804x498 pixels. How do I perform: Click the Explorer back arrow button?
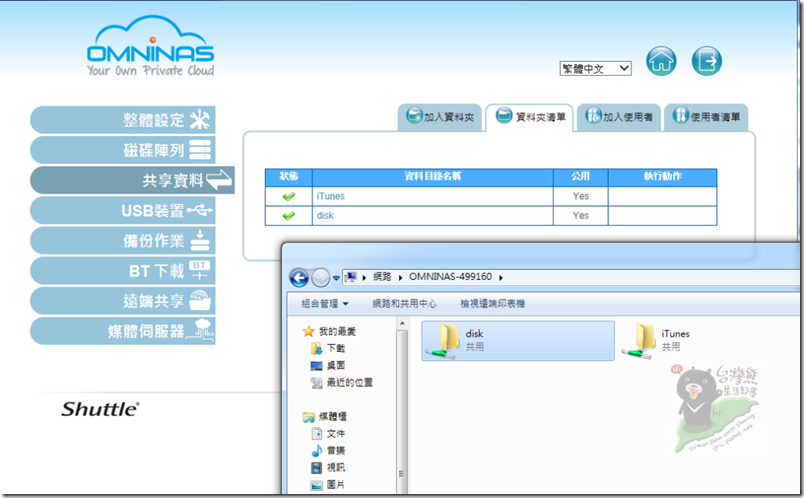(x=299, y=277)
